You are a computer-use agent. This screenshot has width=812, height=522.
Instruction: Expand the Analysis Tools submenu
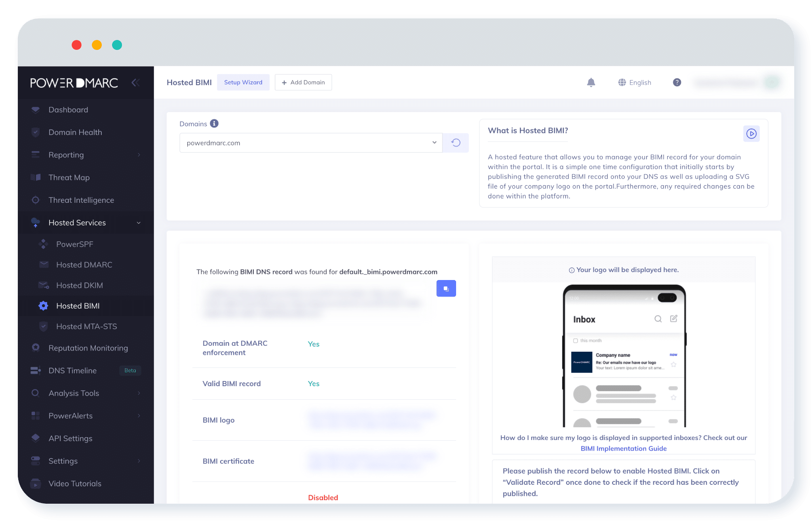[139, 393]
